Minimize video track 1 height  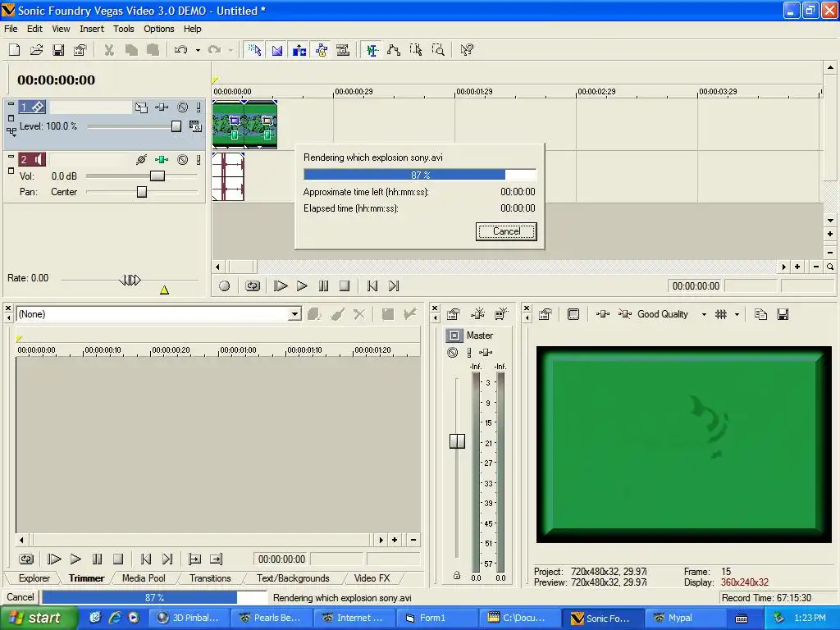pyautogui.click(x=11, y=104)
